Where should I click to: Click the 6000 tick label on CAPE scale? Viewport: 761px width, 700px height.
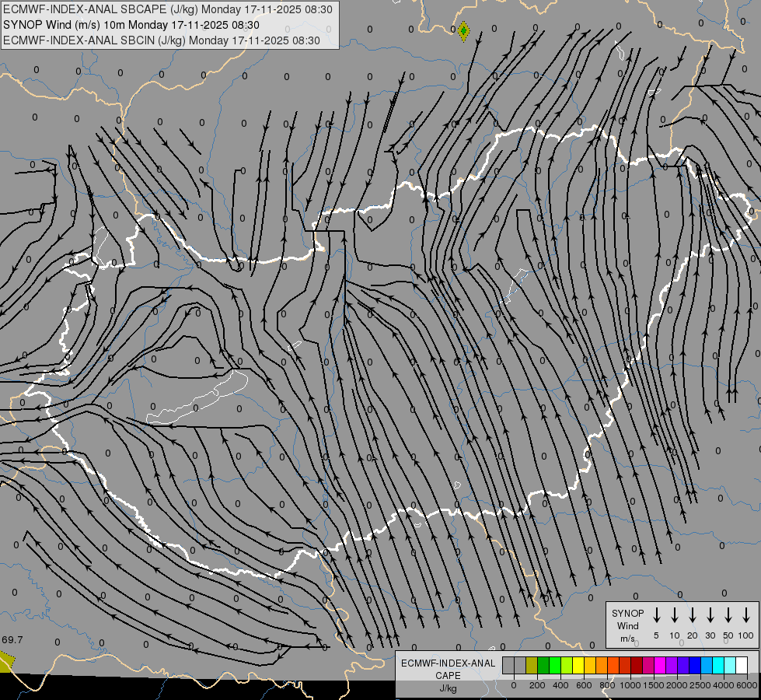click(x=747, y=685)
